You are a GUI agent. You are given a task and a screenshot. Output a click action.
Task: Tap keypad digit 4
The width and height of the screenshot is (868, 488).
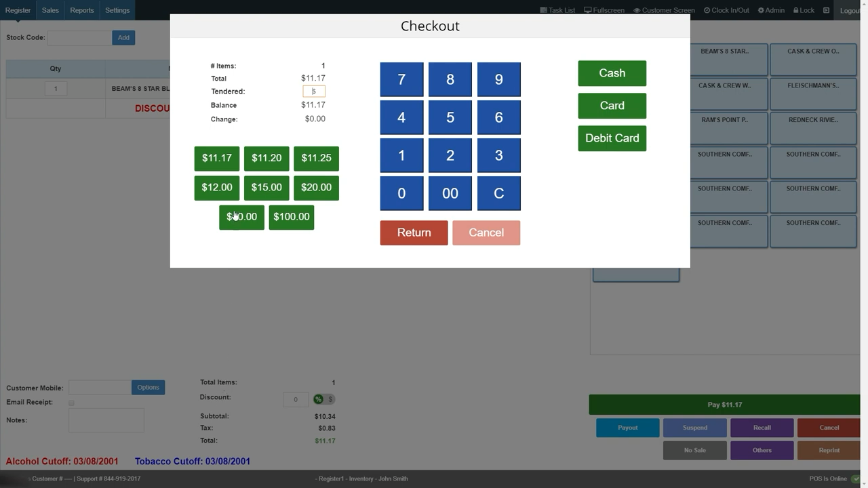tap(401, 117)
